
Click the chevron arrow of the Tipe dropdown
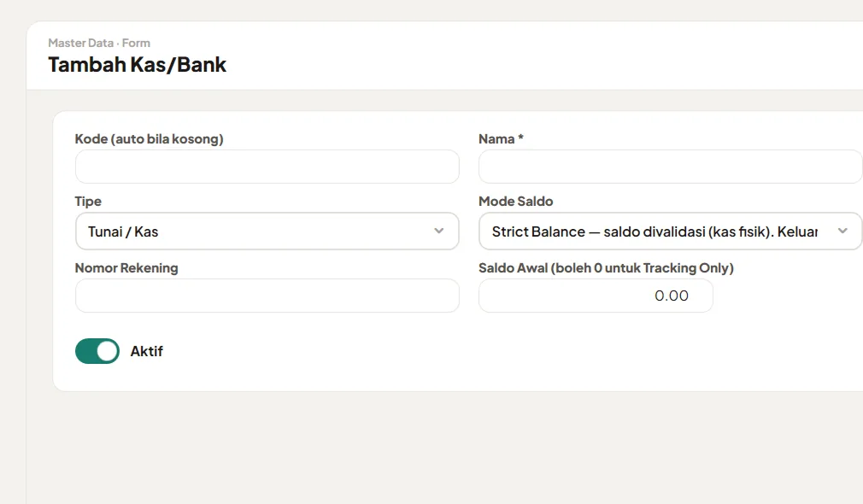pos(438,231)
